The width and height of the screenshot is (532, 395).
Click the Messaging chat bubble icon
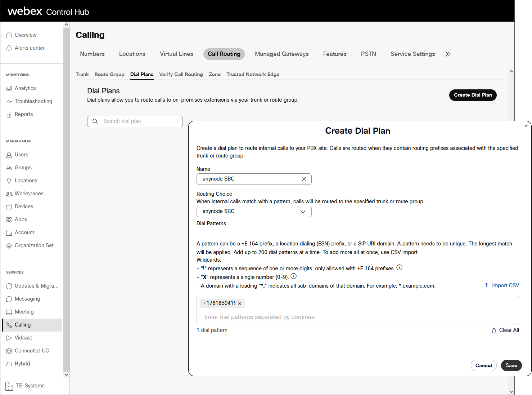9,299
